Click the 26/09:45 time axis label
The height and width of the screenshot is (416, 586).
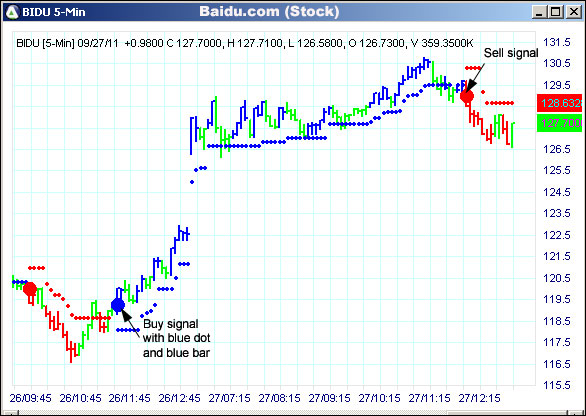(x=31, y=398)
